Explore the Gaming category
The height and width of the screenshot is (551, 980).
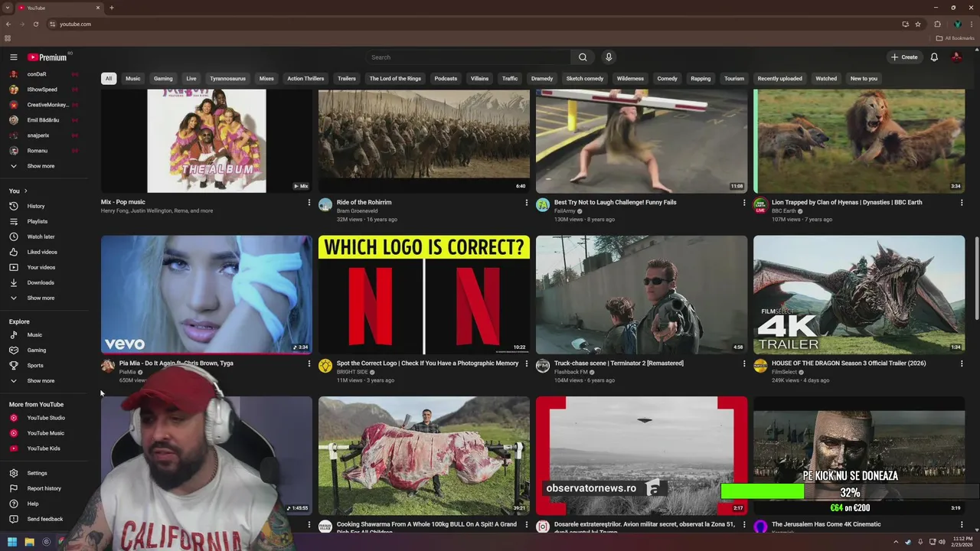(x=37, y=350)
